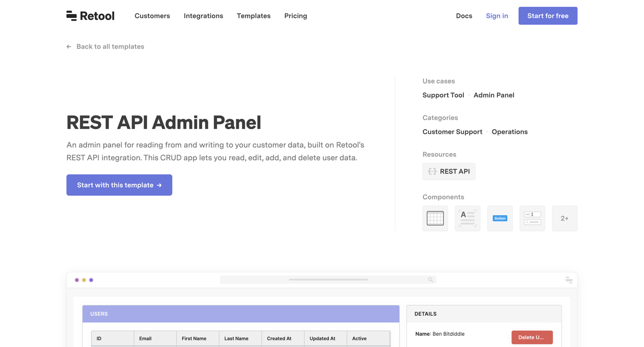Viewport: 644px width, 347px height.
Task: Select the Text input component icon
Action: point(532,218)
